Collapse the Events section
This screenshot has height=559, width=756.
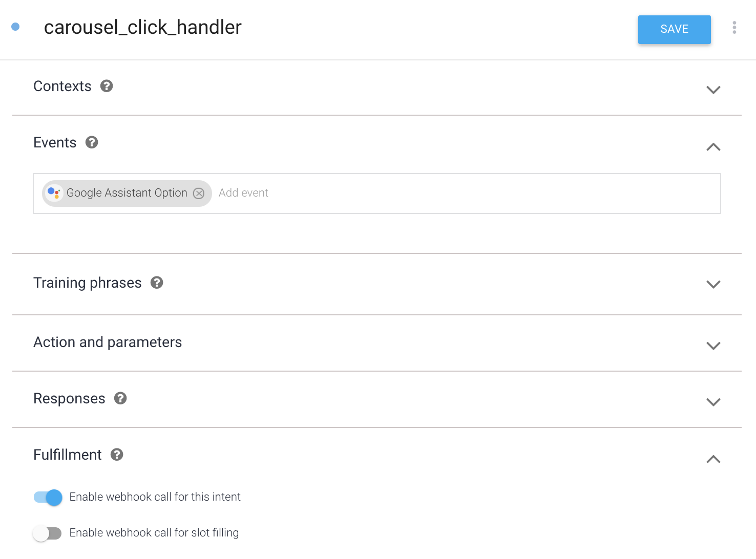713,147
